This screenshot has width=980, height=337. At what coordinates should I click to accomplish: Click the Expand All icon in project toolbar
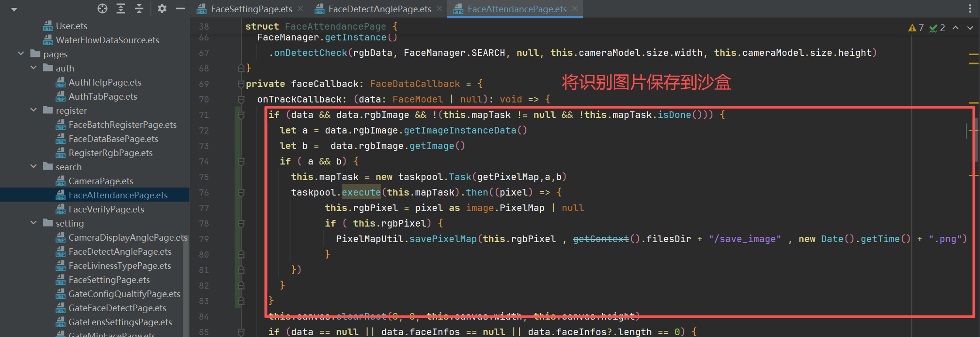tap(121, 8)
